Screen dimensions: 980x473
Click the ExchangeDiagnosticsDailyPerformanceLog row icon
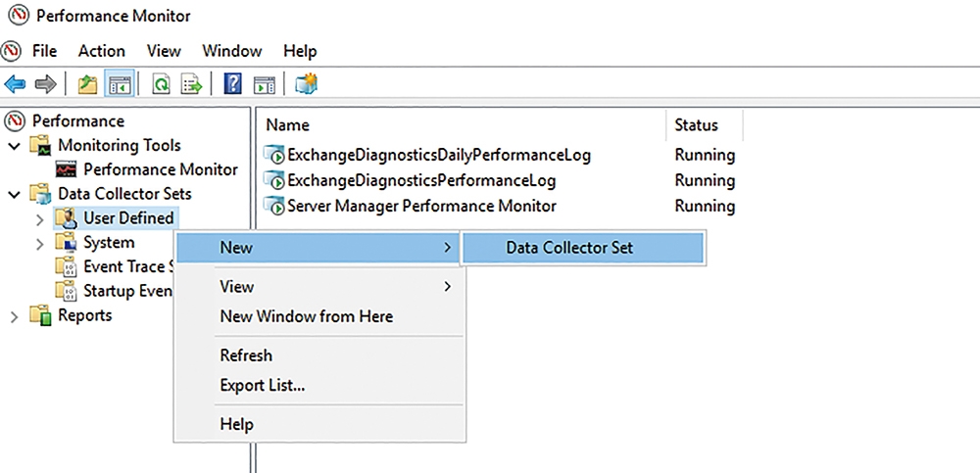pos(273,155)
